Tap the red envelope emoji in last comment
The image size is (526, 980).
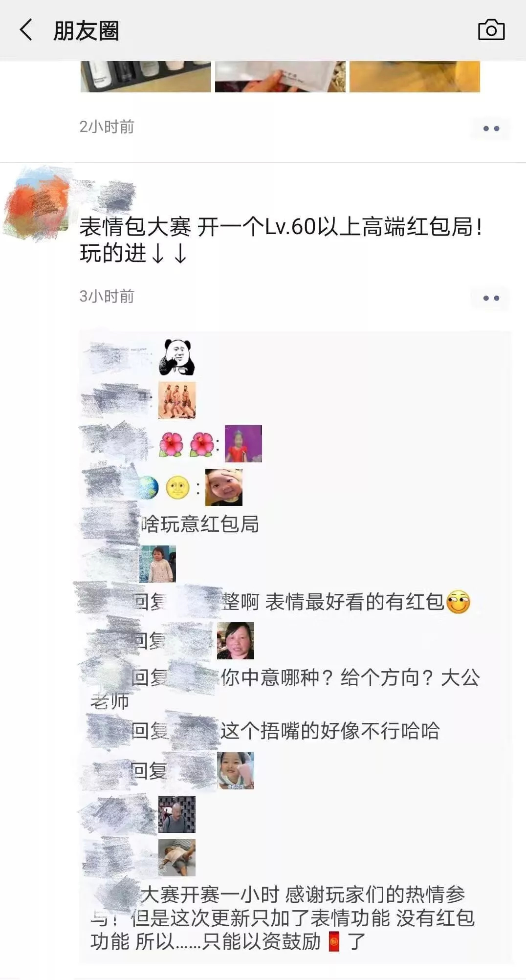coord(334,941)
